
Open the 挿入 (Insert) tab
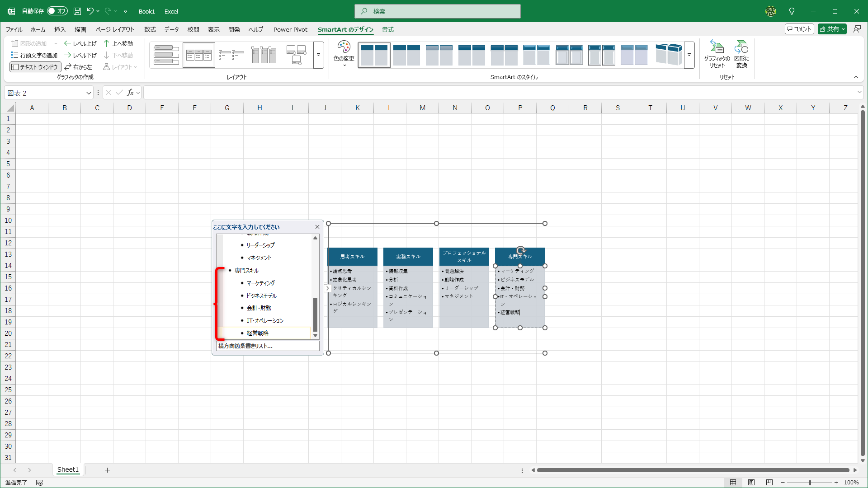point(60,30)
